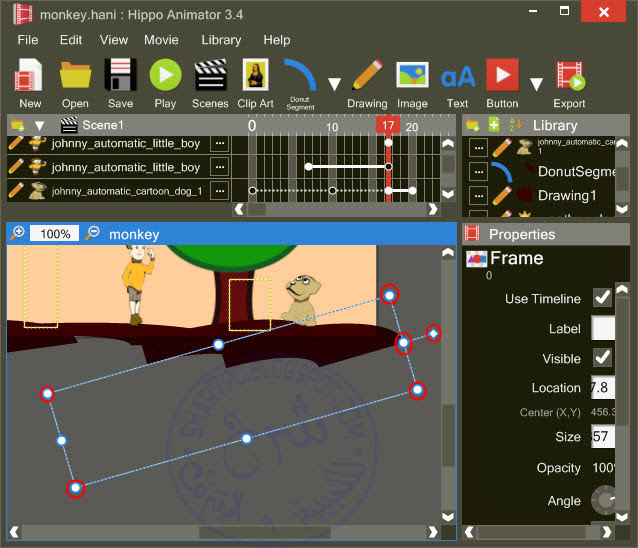Select the Scene1 clapperboard label
This screenshot has width=638, height=548.
(92, 125)
